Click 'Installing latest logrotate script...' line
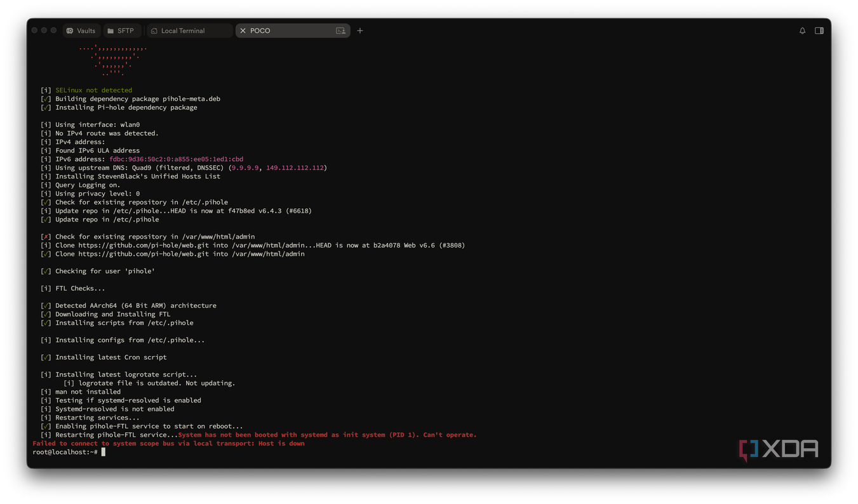The height and width of the screenshot is (504, 858). (126, 375)
